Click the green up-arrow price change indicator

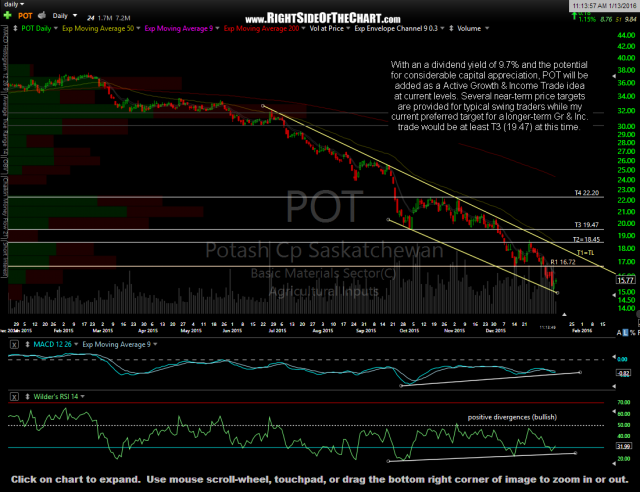574,16
